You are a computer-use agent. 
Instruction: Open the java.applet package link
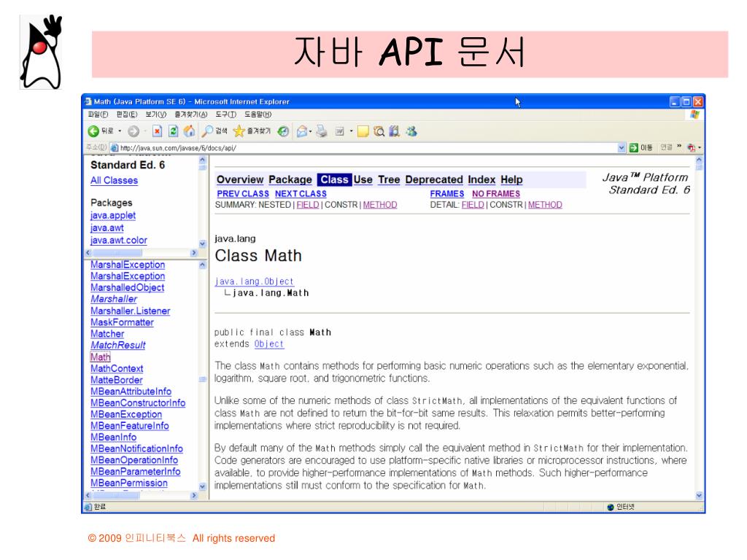[x=113, y=215]
